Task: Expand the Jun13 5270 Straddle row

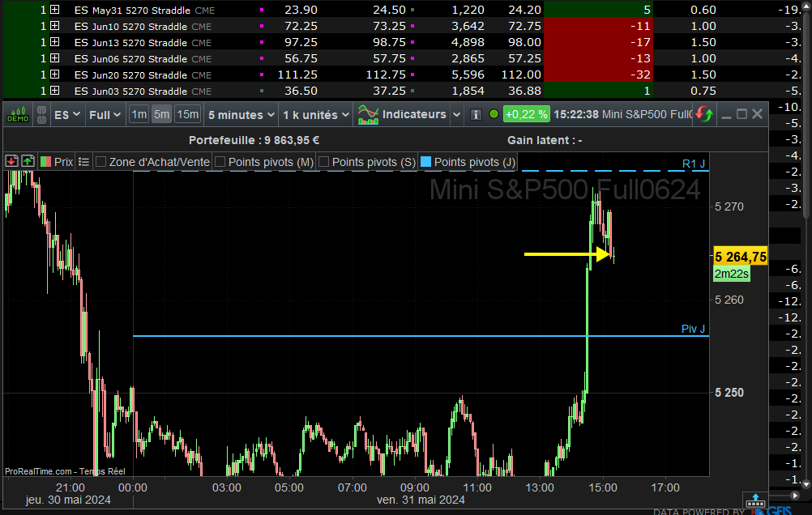Action: point(54,42)
